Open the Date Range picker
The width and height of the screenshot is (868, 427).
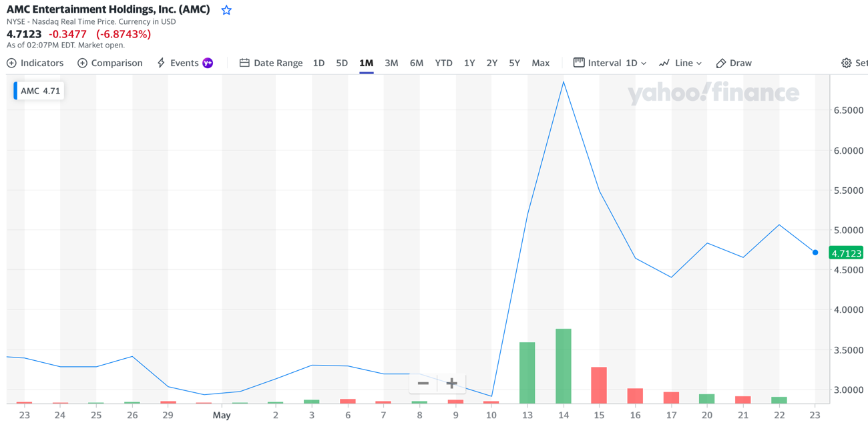coord(270,63)
